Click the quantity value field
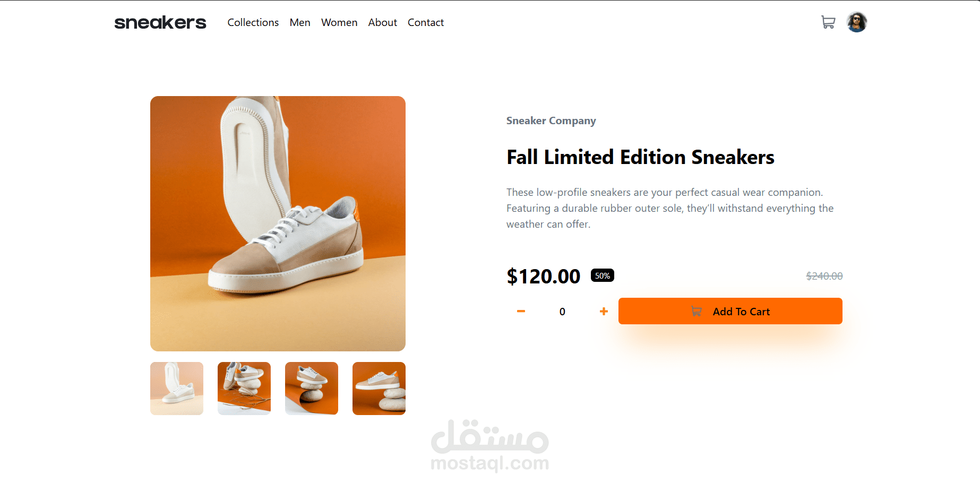 click(562, 312)
